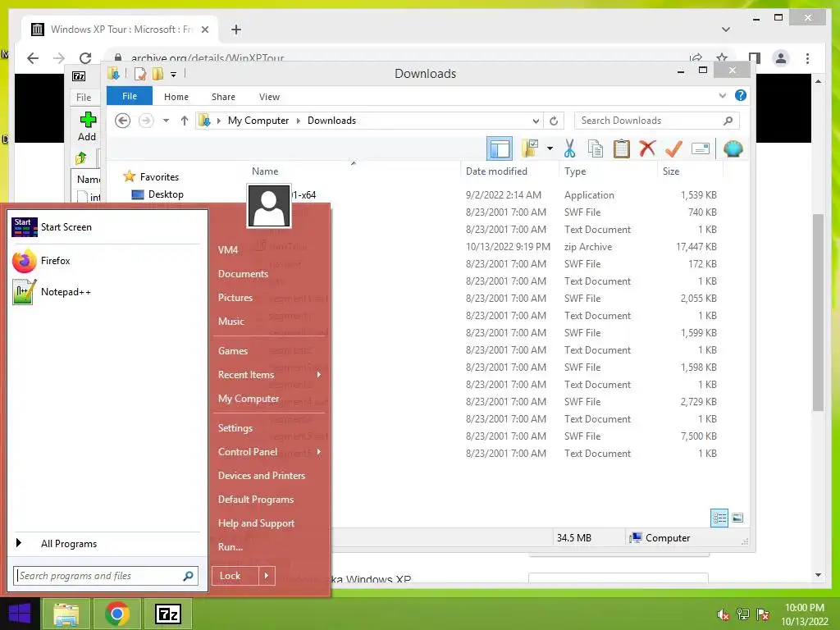Go up one folder level
The image size is (840, 630).
pos(185,121)
